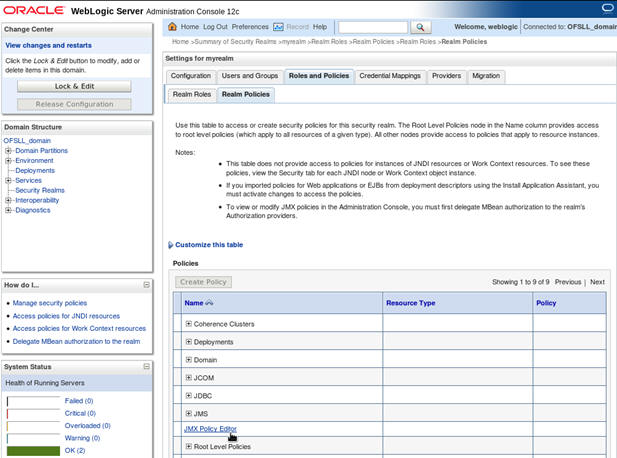Click Log Out link
The width and height of the screenshot is (617, 458).
point(215,27)
